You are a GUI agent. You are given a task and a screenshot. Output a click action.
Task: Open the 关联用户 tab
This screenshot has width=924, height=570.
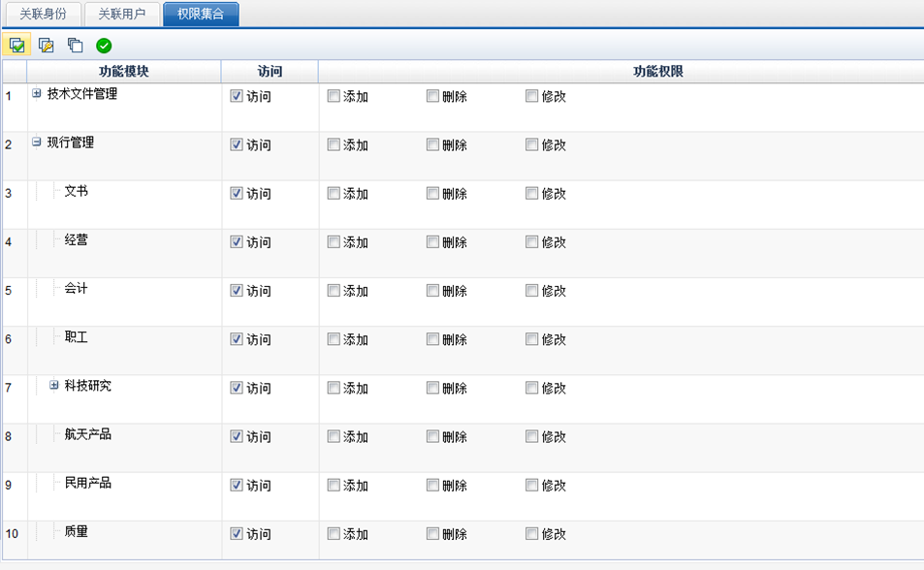[x=121, y=14]
